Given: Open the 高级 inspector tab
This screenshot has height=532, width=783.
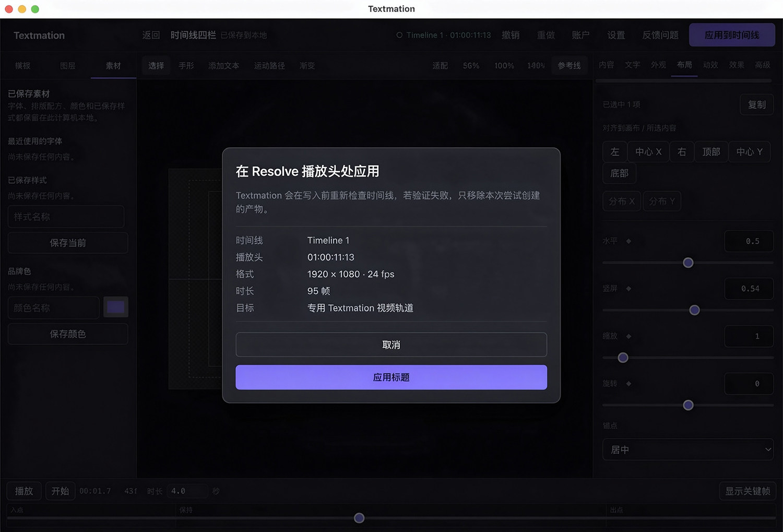Looking at the screenshot, I should [x=763, y=65].
